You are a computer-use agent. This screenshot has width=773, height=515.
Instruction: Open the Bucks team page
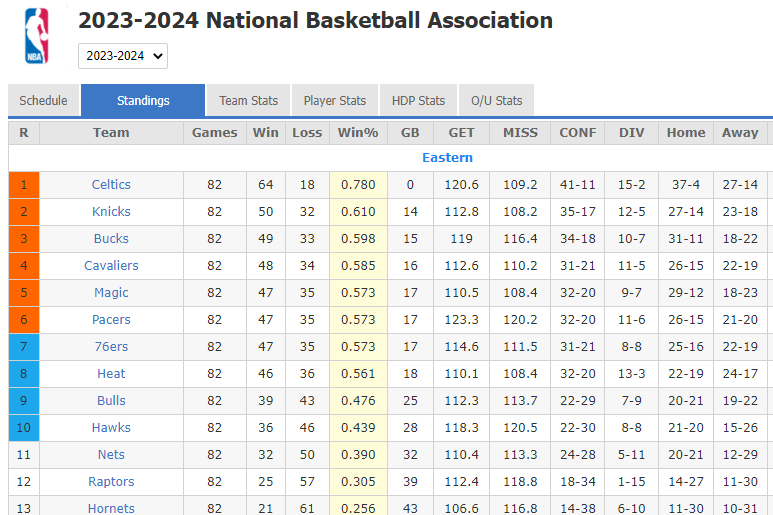[x=111, y=239]
